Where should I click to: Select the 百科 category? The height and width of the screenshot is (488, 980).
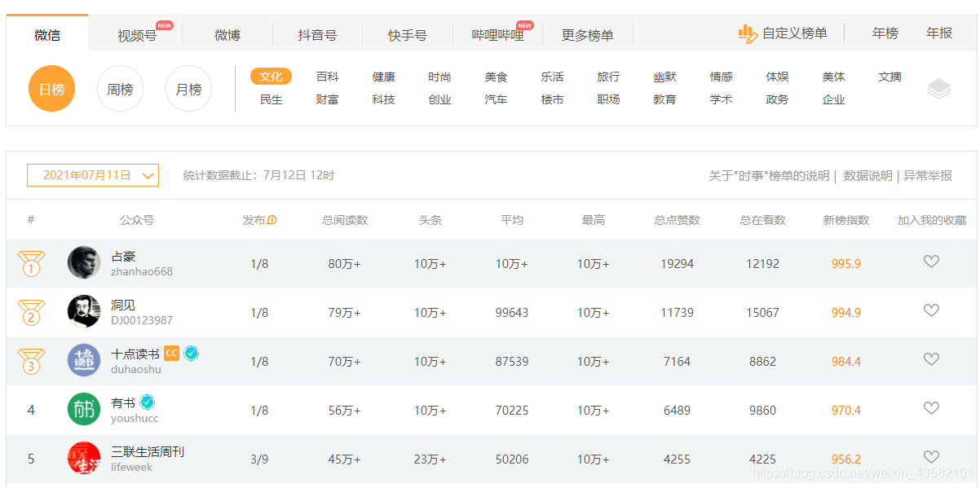point(328,77)
